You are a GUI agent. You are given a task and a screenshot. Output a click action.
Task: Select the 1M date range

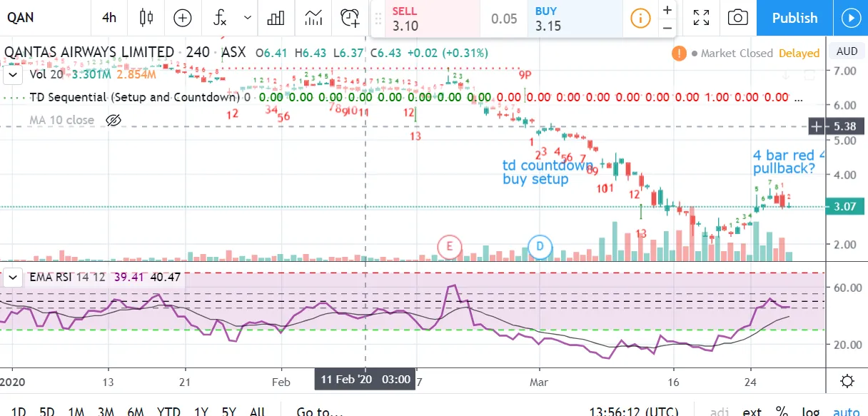tap(76, 412)
